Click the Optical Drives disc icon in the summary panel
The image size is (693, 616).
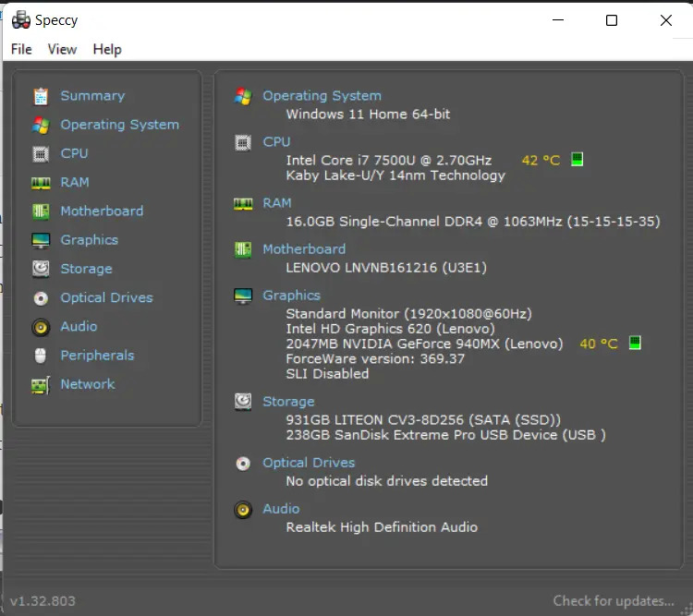(243, 464)
